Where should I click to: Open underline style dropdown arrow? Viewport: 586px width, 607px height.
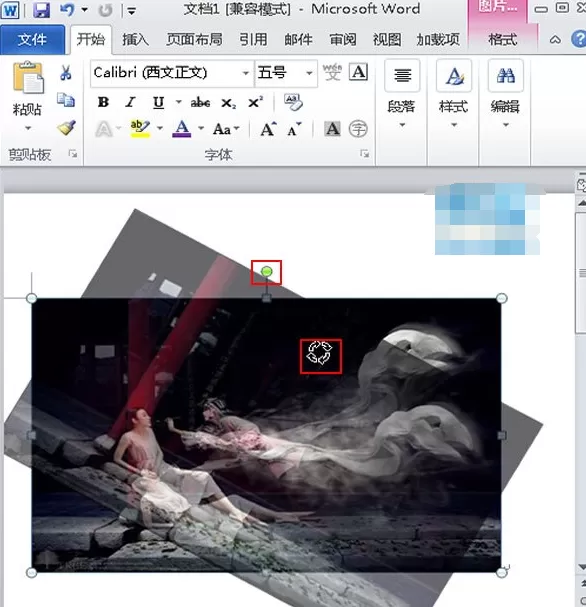coord(178,102)
